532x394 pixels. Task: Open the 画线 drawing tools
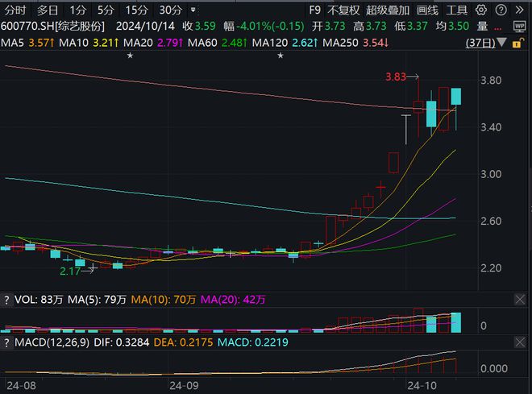(427, 10)
